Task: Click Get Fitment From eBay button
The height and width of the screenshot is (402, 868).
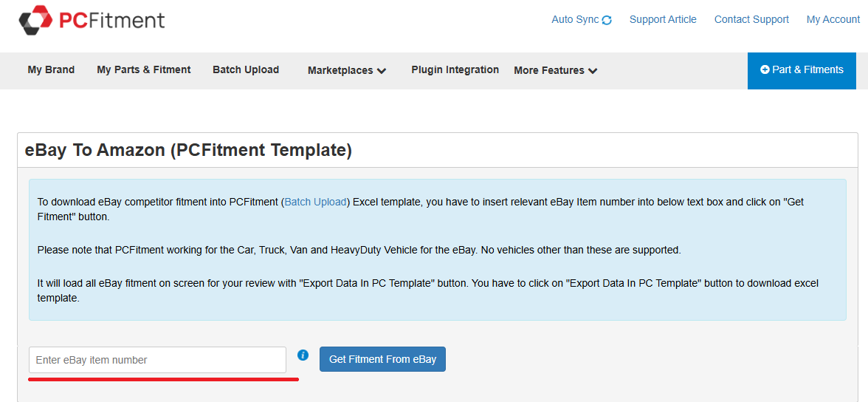Action: [382, 359]
